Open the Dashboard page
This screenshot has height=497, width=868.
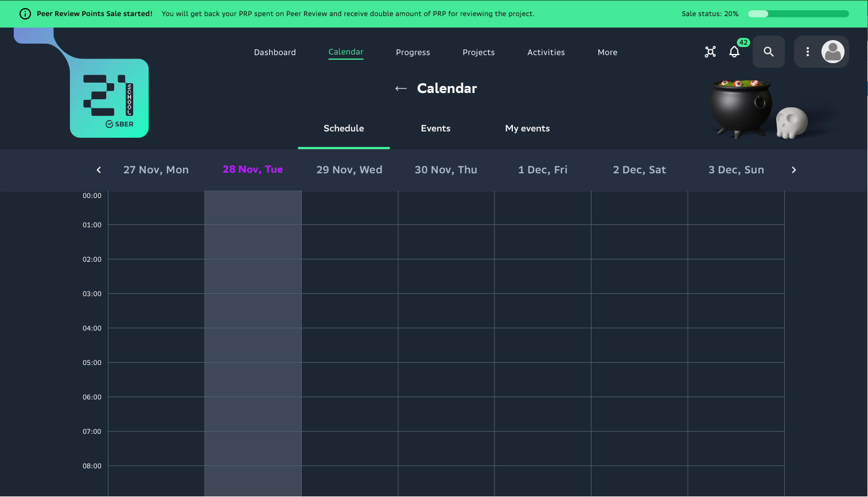(x=275, y=52)
